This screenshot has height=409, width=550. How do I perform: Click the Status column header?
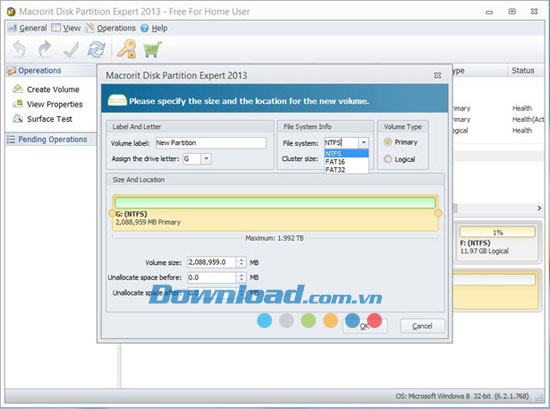coord(523,71)
